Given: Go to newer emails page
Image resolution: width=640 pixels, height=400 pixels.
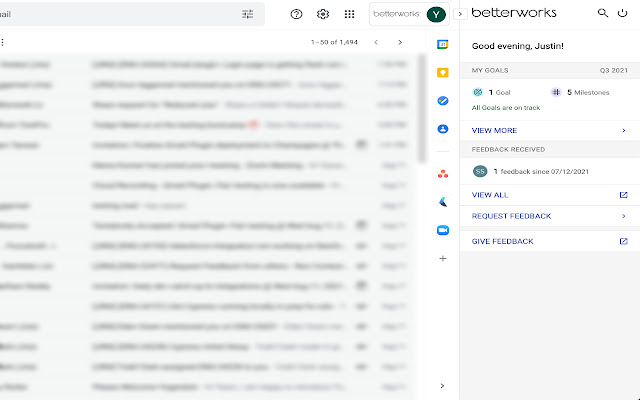Looking at the screenshot, I should coord(376,42).
